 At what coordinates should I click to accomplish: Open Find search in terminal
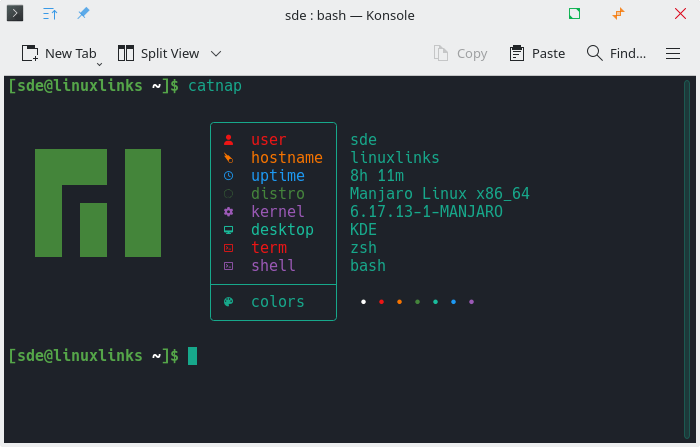pyautogui.click(x=616, y=53)
